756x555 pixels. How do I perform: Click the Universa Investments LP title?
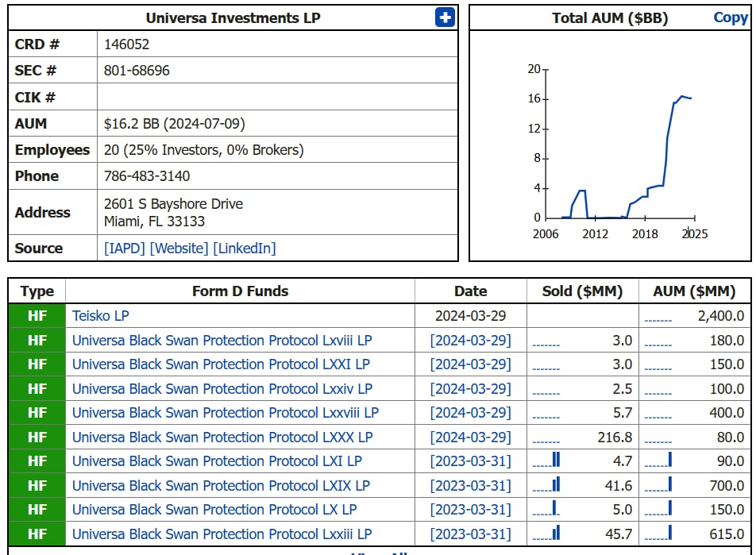pyautogui.click(x=233, y=17)
